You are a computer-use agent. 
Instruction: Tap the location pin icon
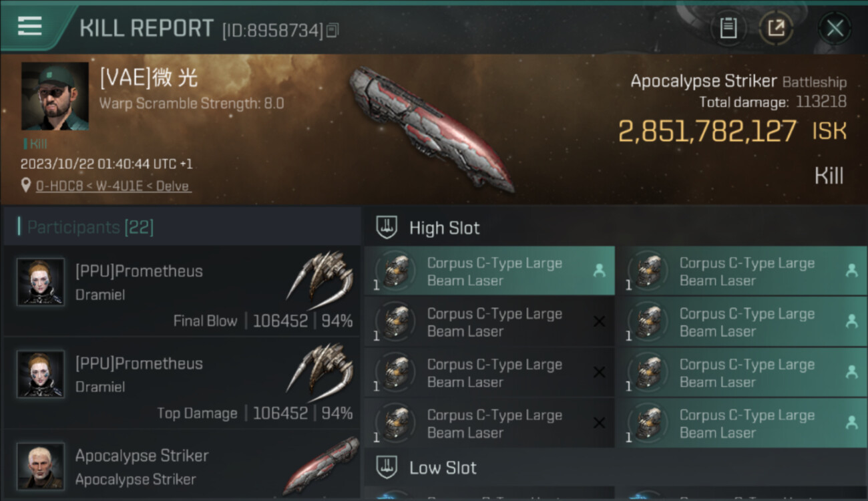26,186
